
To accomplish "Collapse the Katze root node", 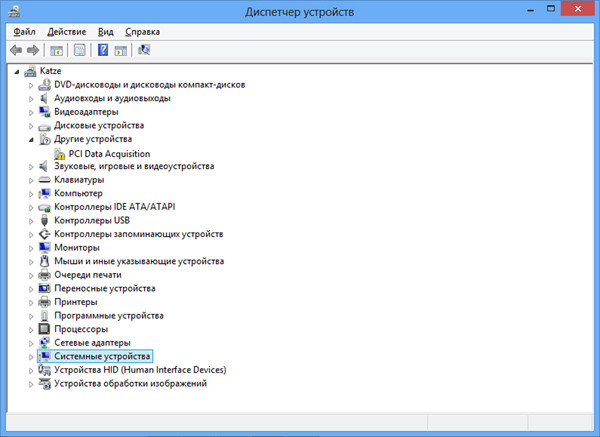I will point(18,72).
